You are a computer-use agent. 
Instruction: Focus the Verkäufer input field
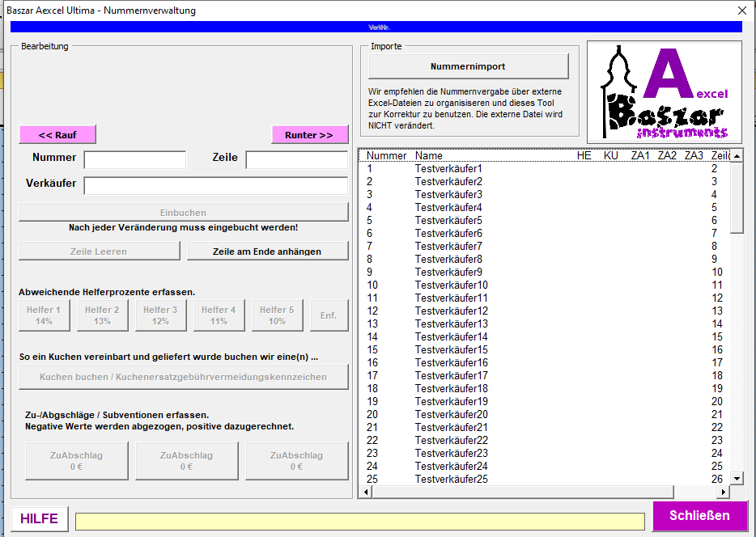point(215,186)
